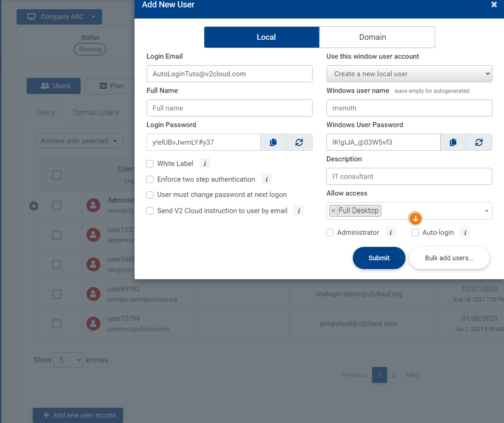Screen dimensions: 504x423
Task: Change Show entries count dropdown
Action: (x=68, y=360)
